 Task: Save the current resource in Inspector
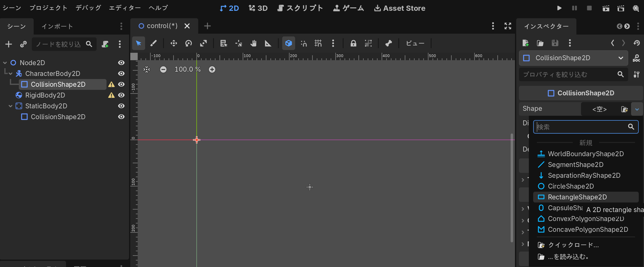555,43
